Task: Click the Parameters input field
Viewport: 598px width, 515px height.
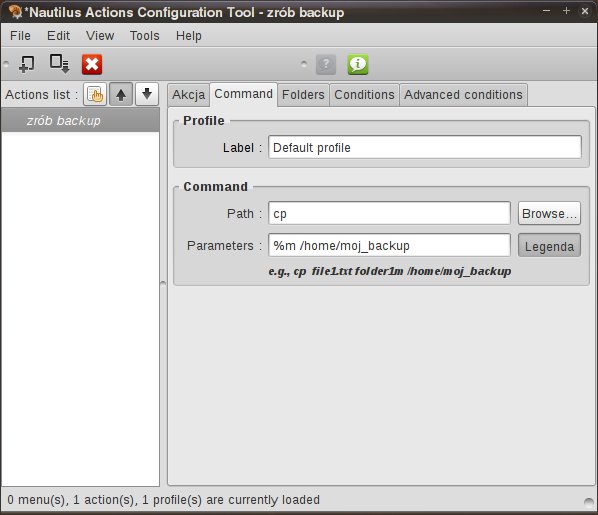Action: click(389, 245)
